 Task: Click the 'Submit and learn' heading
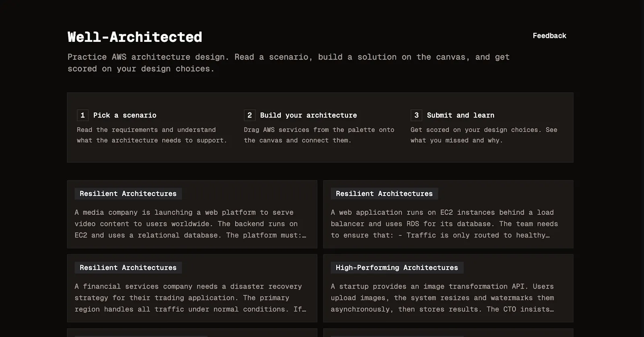coord(460,115)
